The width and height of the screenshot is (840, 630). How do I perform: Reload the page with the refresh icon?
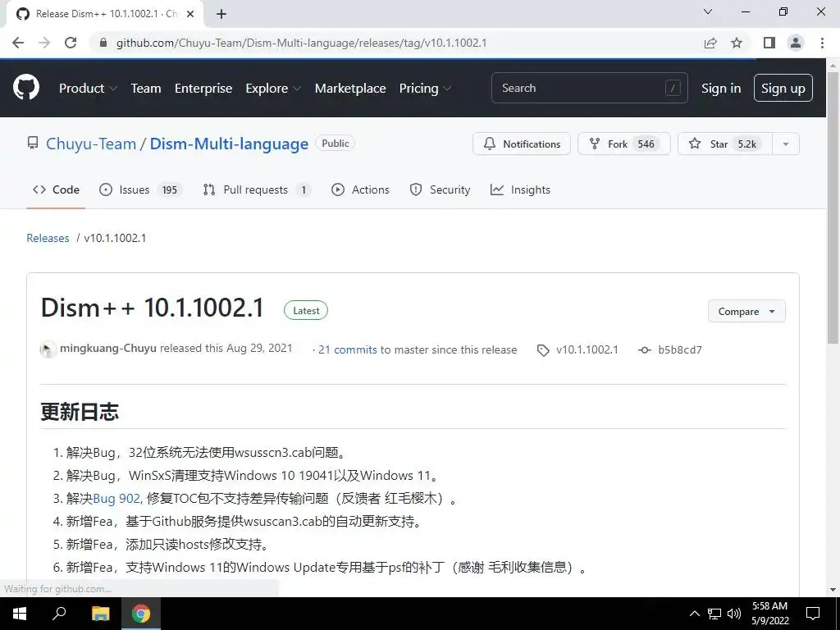pyautogui.click(x=71, y=43)
